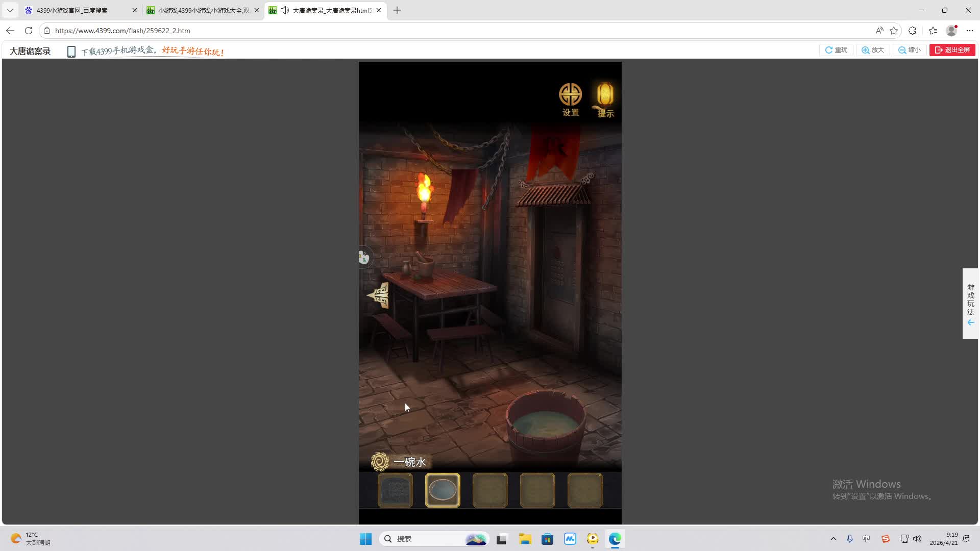This screenshot has width=980, height=551.
Task: Add this page to favorites
Action: coord(894,31)
